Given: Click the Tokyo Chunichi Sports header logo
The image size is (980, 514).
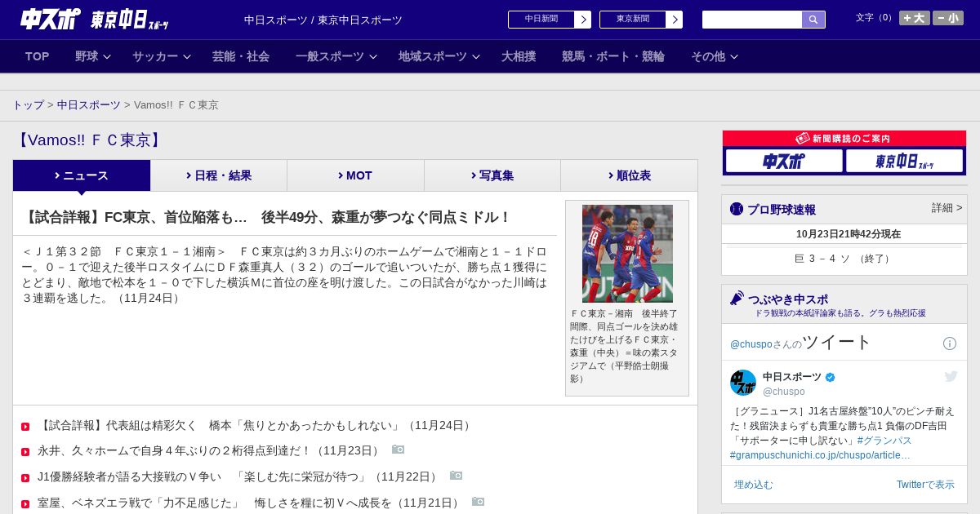Looking at the screenshot, I should tap(129, 20).
